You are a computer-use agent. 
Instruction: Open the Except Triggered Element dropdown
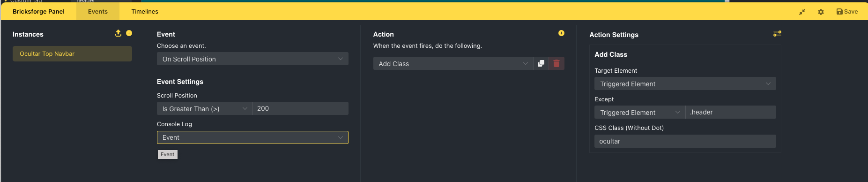pyautogui.click(x=640, y=112)
